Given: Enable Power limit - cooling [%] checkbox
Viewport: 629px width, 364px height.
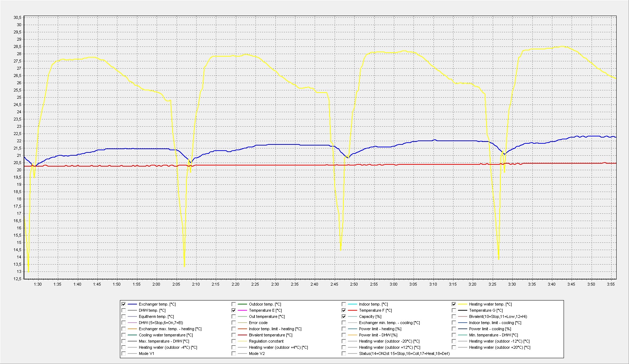Looking at the screenshot, I should tap(454, 329).
